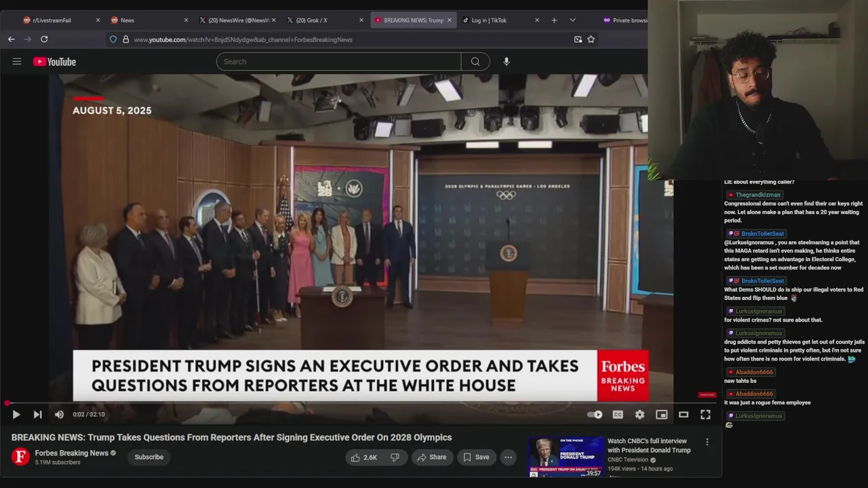Viewport: 868px width, 488px height.
Task: Click the first BroknToiletSeat chat username
Action: pyautogui.click(x=762, y=234)
